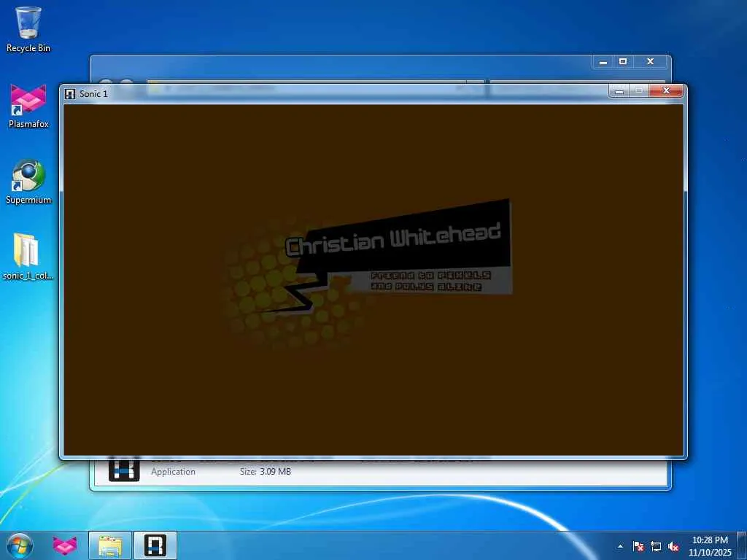Launch Plasmafox from the taskbar
Screen dimensions: 747x560
tap(65, 545)
